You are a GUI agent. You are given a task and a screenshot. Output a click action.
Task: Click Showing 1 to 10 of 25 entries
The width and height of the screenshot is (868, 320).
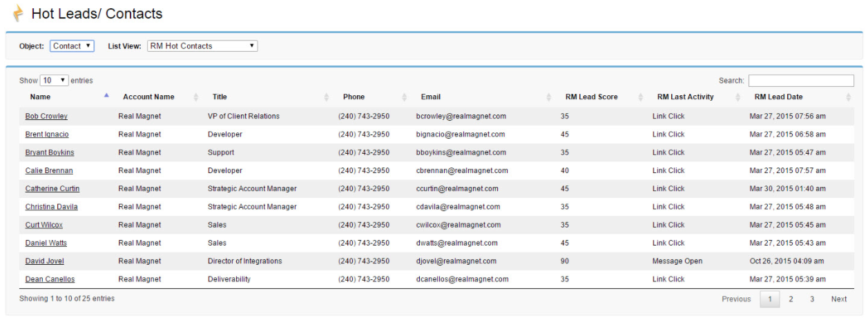tap(67, 299)
